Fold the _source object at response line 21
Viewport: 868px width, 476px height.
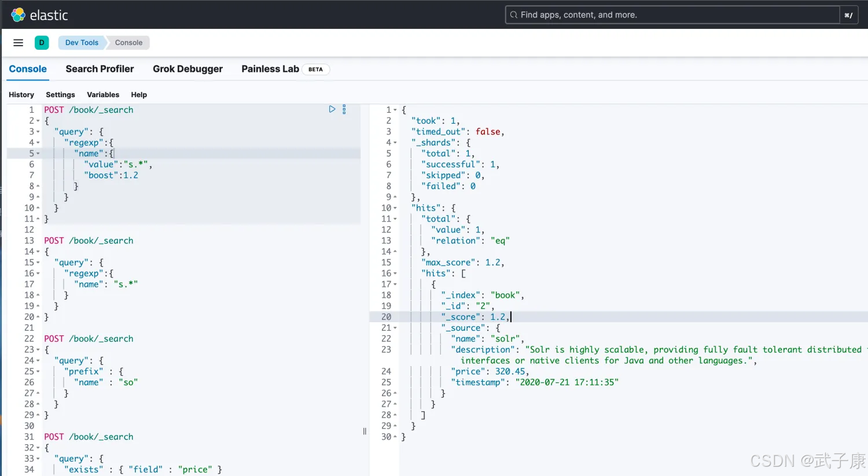click(395, 328)
